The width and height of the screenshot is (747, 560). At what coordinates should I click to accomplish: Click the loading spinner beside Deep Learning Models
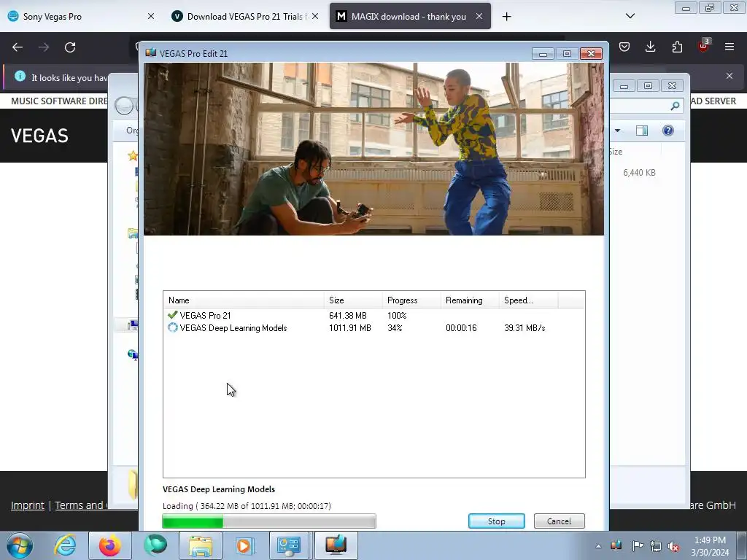(172, 327)
